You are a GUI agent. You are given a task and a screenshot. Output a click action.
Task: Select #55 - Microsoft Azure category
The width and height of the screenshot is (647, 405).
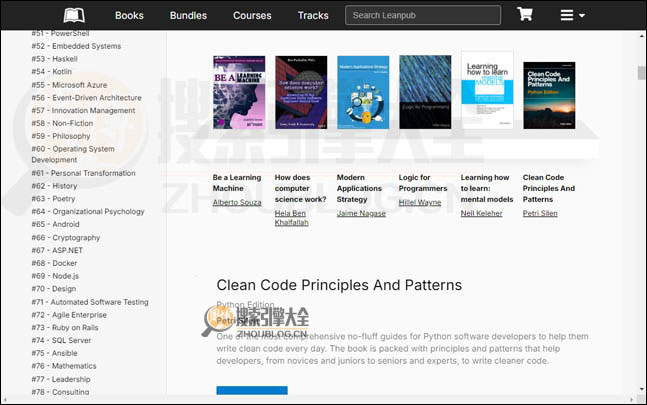click(x=69, y=85)
